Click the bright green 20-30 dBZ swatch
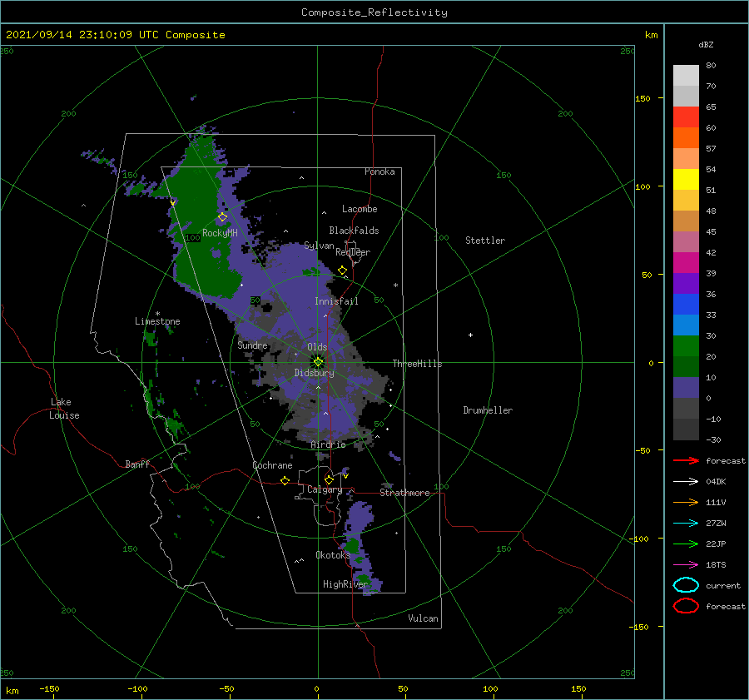 coord(686,346)
